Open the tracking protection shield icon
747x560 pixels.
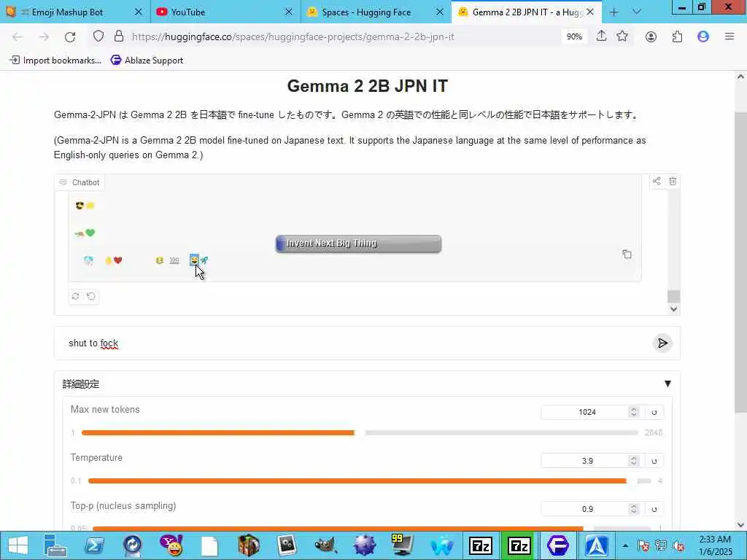point(98,36)
